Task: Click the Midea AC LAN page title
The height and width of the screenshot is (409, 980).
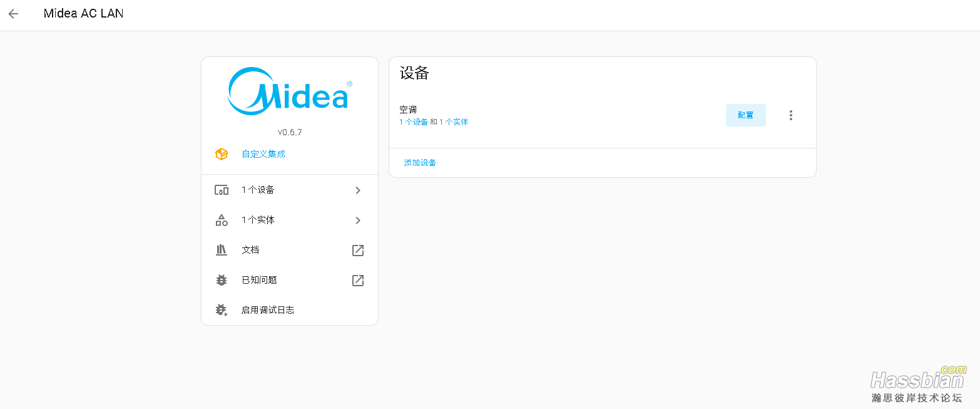Action: [x=83, y=13]
